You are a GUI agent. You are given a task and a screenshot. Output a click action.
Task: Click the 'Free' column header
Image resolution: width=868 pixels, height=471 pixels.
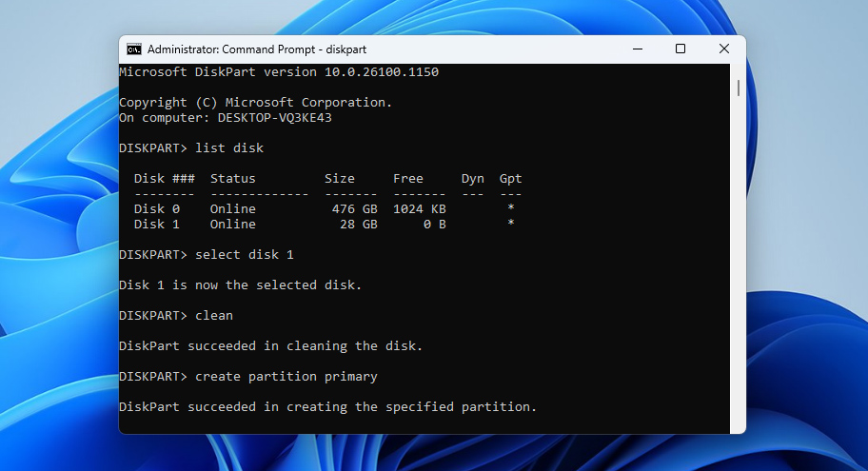click(x=408, y=179)
